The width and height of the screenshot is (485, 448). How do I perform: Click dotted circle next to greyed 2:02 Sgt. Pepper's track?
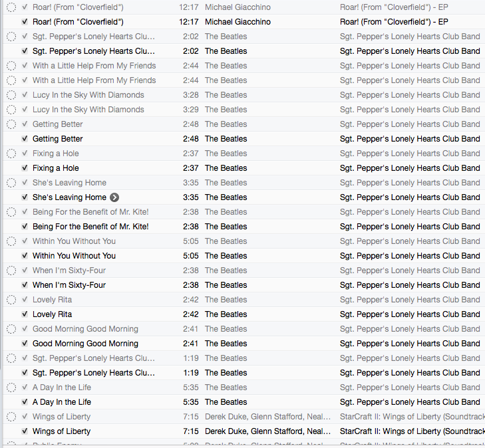coord(11,37)
